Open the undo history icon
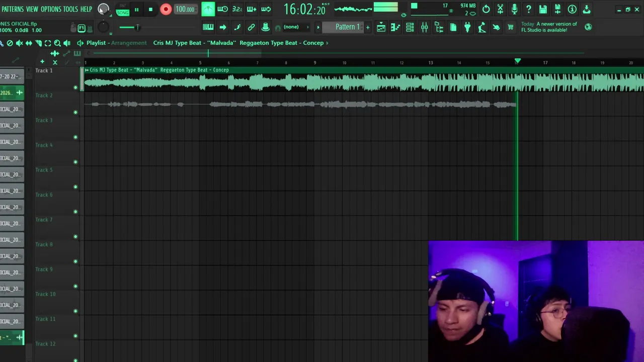Viewport: 644px width, 362px height. click(x=486, y=9)
